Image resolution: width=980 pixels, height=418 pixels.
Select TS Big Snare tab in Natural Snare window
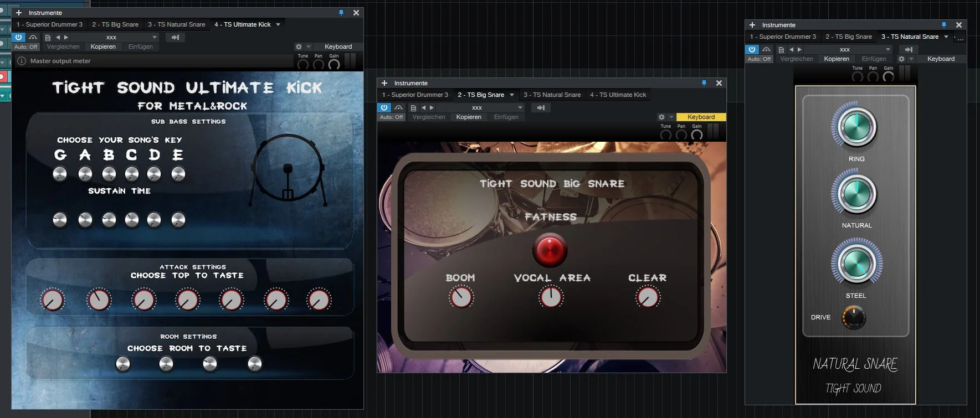[849, 37]
